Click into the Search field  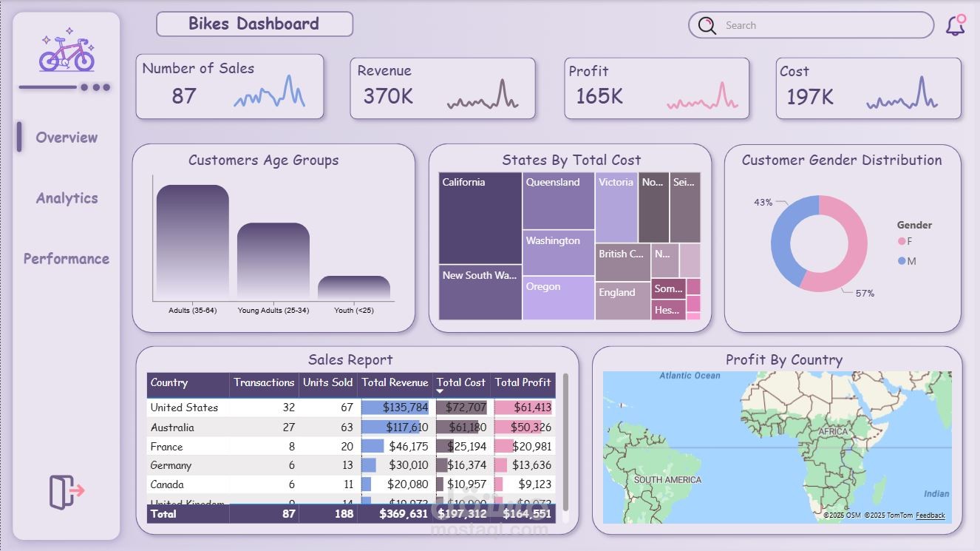(811, 25)
